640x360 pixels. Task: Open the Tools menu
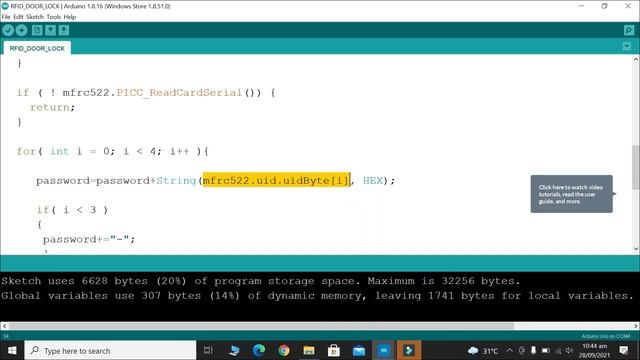point(53,17)
